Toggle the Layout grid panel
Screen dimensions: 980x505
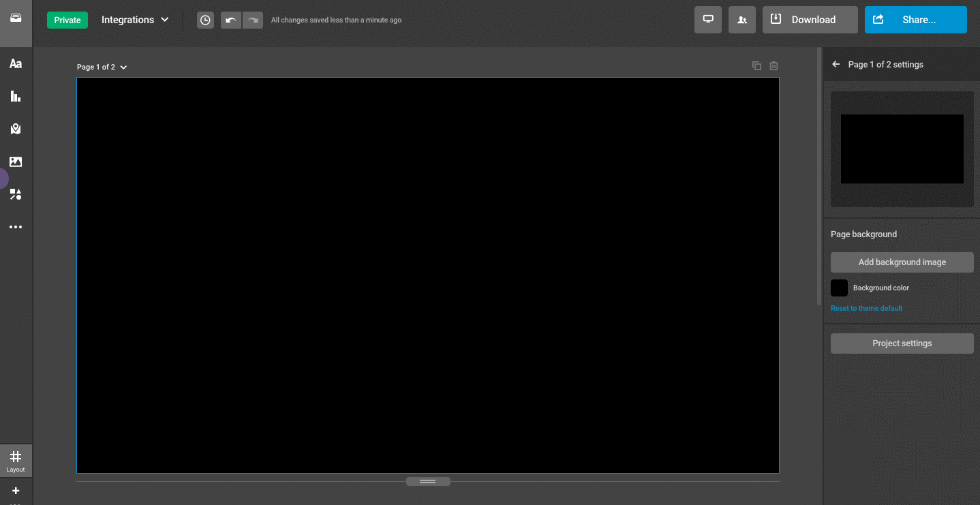(x=16, y=461)
